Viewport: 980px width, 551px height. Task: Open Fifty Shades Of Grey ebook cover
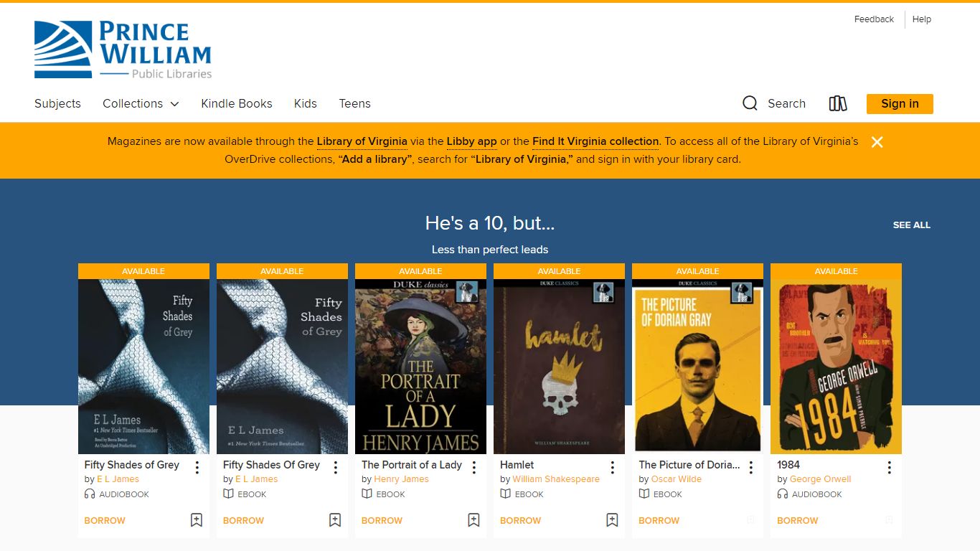coord(282,366)
